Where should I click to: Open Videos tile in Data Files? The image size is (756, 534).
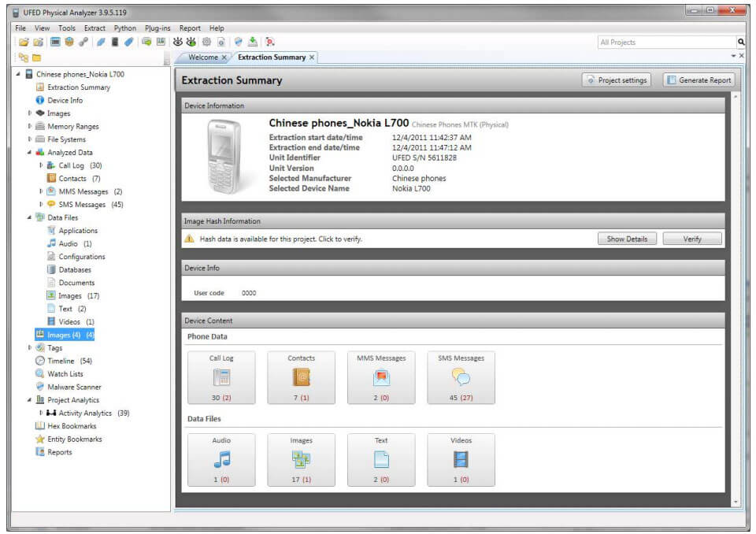(x=461, y=460)
